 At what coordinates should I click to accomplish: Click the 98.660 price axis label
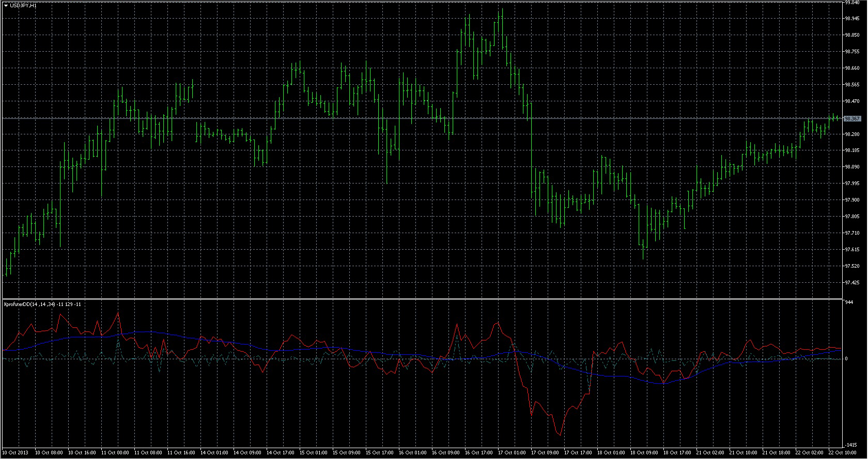(852, 68)
